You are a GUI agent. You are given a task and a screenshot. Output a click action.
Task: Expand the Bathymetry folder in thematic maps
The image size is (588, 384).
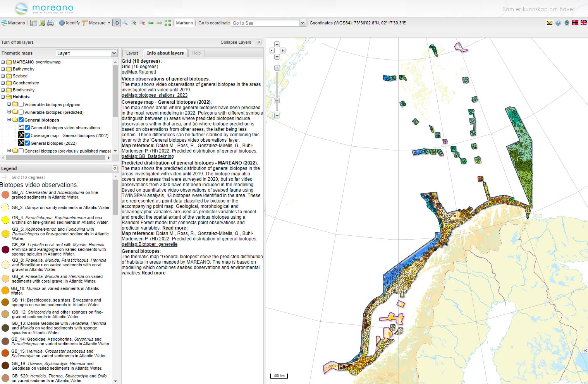[x=3, y=69]
